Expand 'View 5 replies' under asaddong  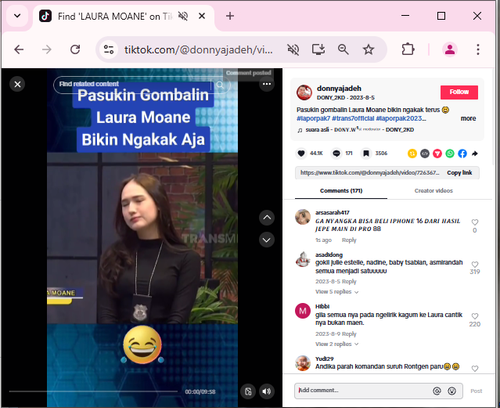(x=337, y=292)
